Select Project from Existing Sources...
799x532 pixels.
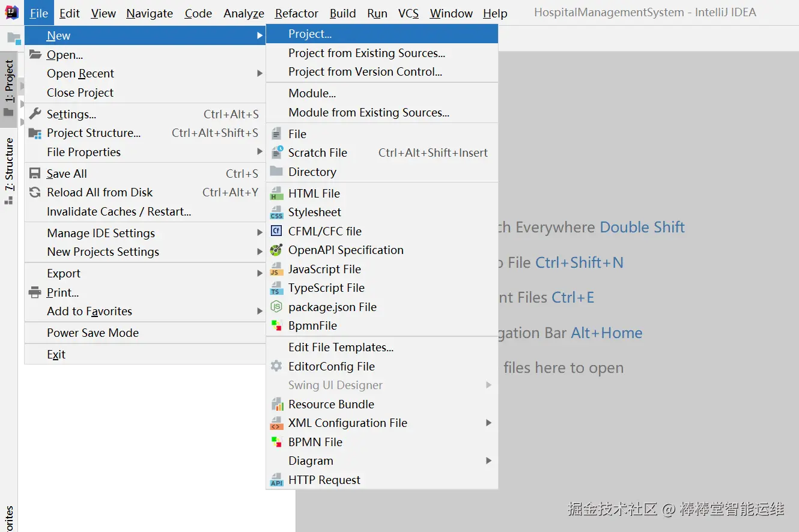click(x=382, y=53)
